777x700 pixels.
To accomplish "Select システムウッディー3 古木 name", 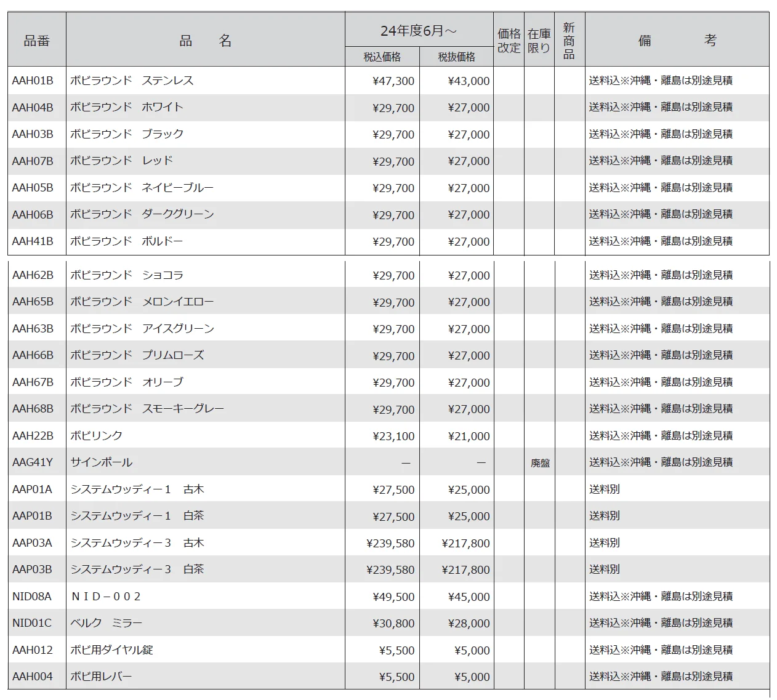I will tap(137, 543).
